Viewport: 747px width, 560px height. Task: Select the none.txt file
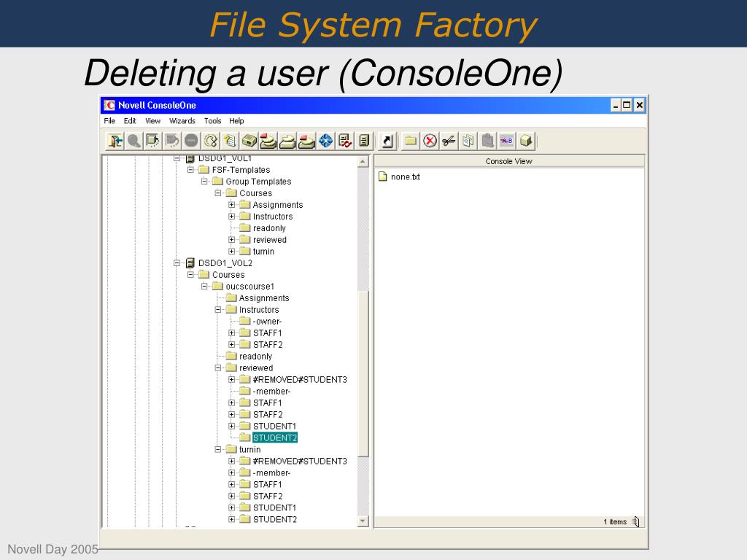[x=399, y=176]
